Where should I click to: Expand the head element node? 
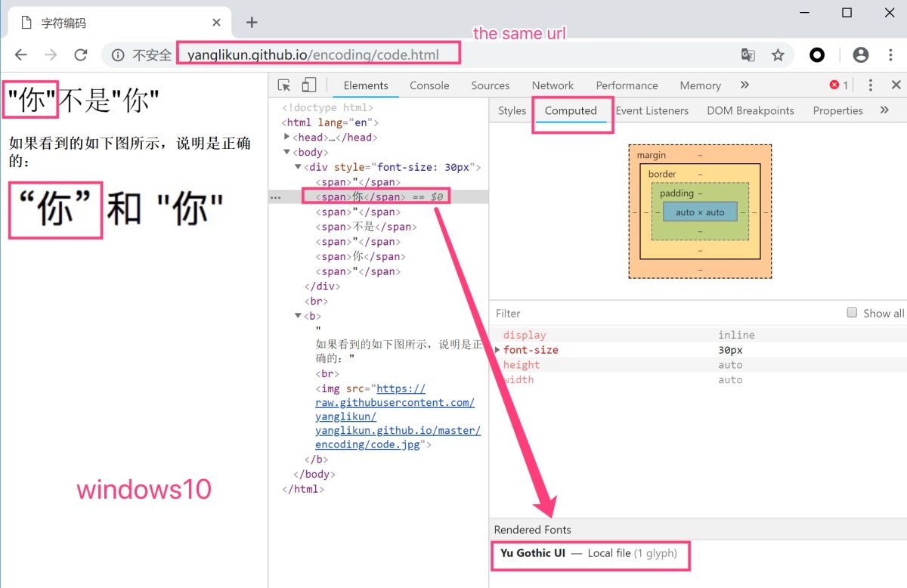287,137
